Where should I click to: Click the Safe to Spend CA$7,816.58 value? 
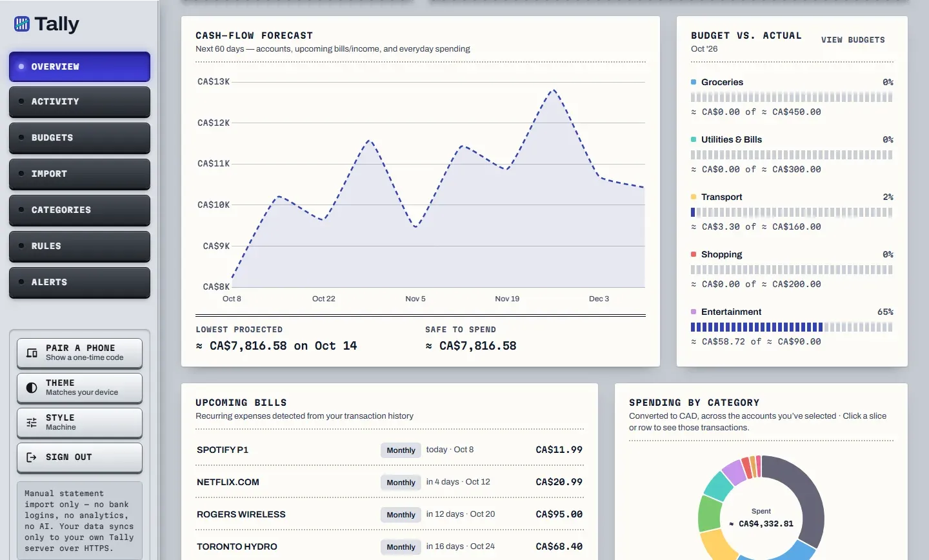tap(471, 346)
